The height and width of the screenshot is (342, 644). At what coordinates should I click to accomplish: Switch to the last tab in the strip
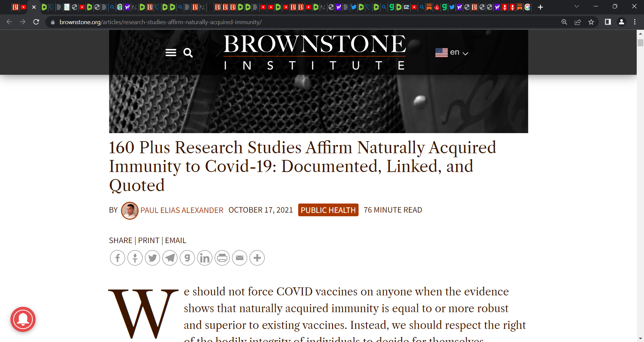tap(528, 7)
